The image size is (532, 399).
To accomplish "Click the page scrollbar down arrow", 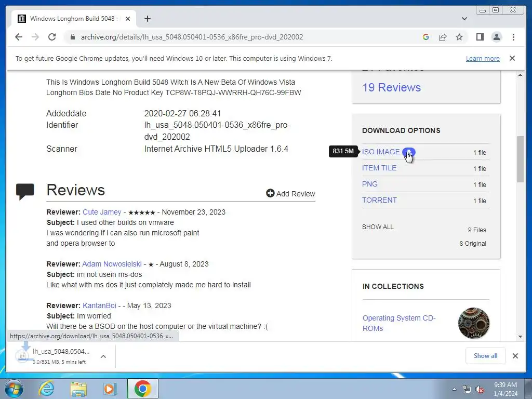I will [521, 337].
